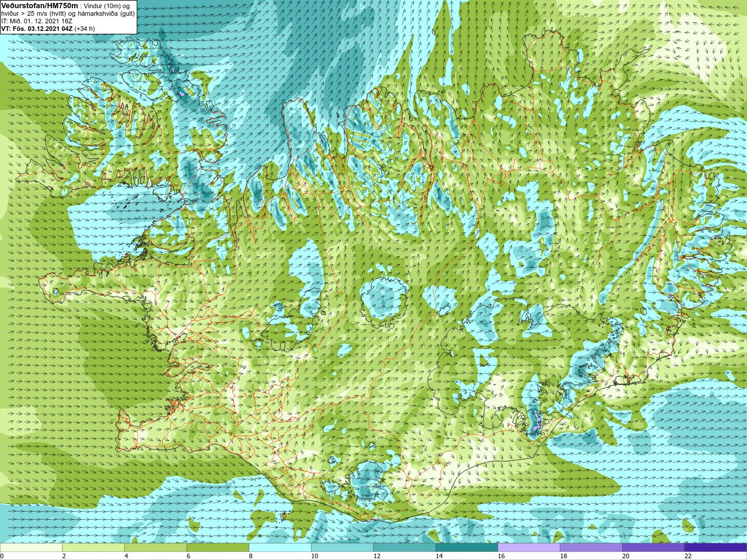Click the teal 12–14 m/s legend swatch

pos(404,548)
